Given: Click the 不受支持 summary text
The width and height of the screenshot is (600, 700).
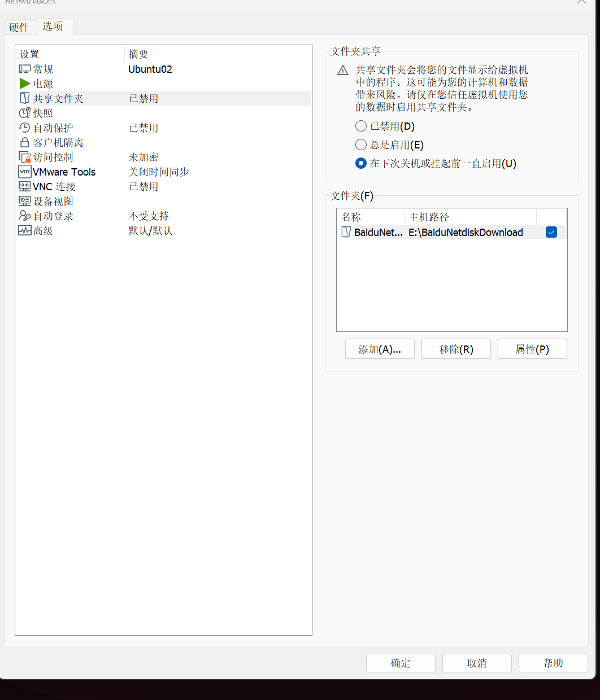Looking at the screenshot, I should (149, 216).
